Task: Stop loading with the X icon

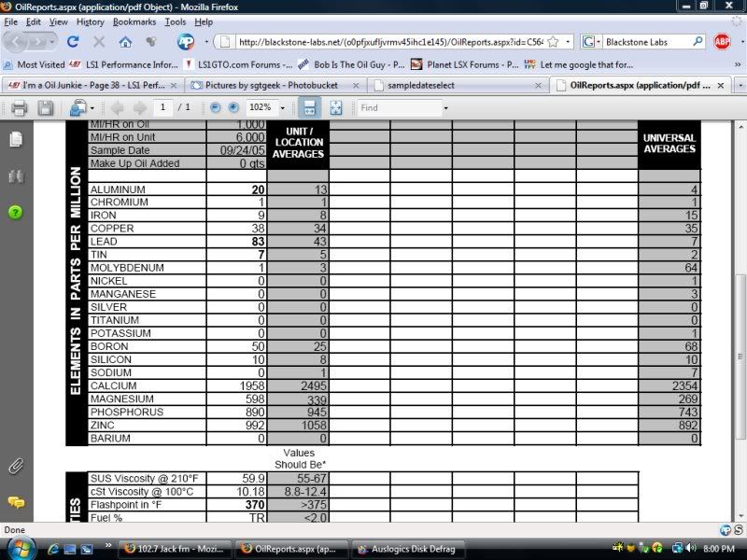Action: [99, 42]
